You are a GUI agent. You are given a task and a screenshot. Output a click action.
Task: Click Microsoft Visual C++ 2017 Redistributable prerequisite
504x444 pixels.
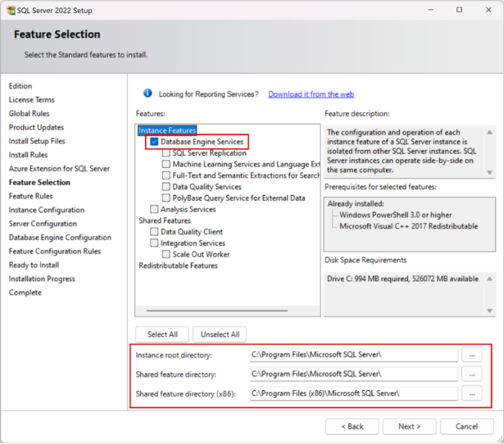pyautogui.click(x=409, y=226)
